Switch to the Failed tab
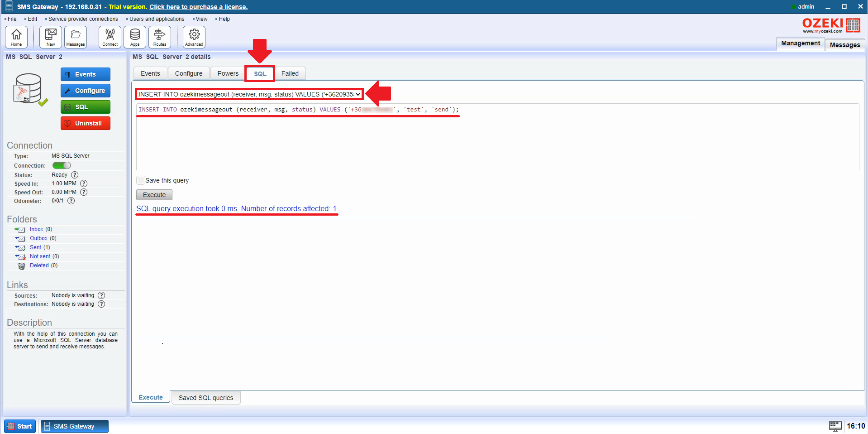Viewport: 868px width, 434px height. [290, 73]
